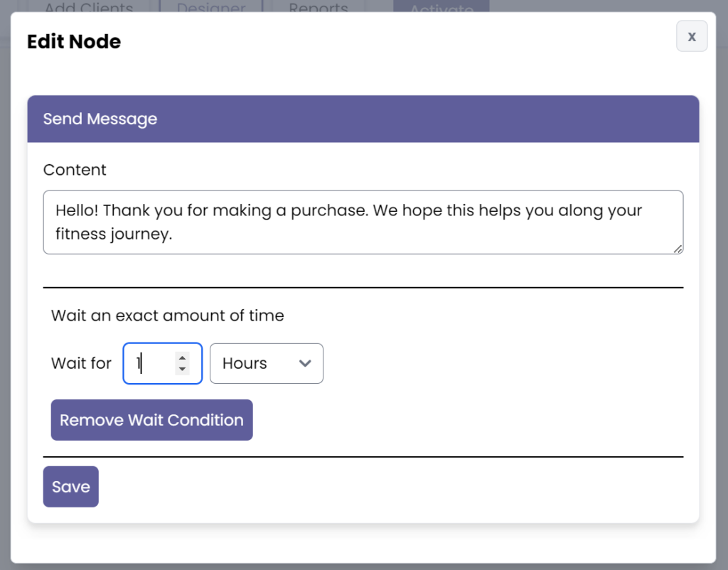Screen dimensions: 728x570
Task: Click the Content text area resize handle
Action: [x=678, y=249]
